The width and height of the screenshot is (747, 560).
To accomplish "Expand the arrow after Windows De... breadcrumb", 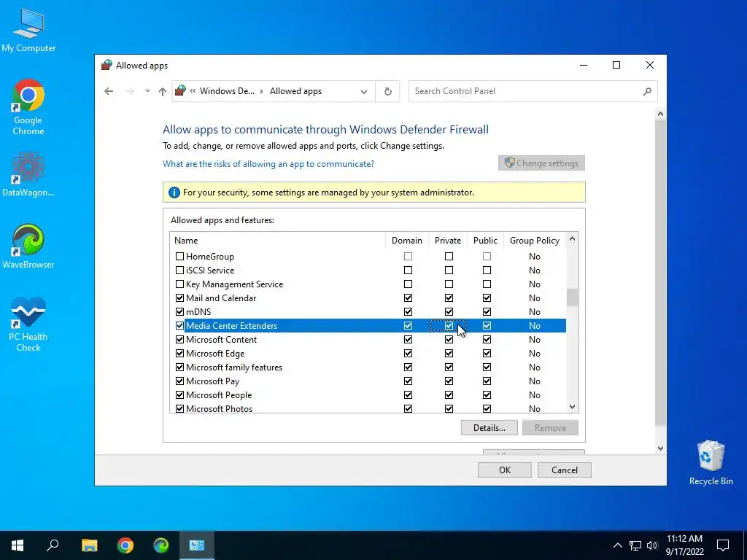I will [262, 91].
